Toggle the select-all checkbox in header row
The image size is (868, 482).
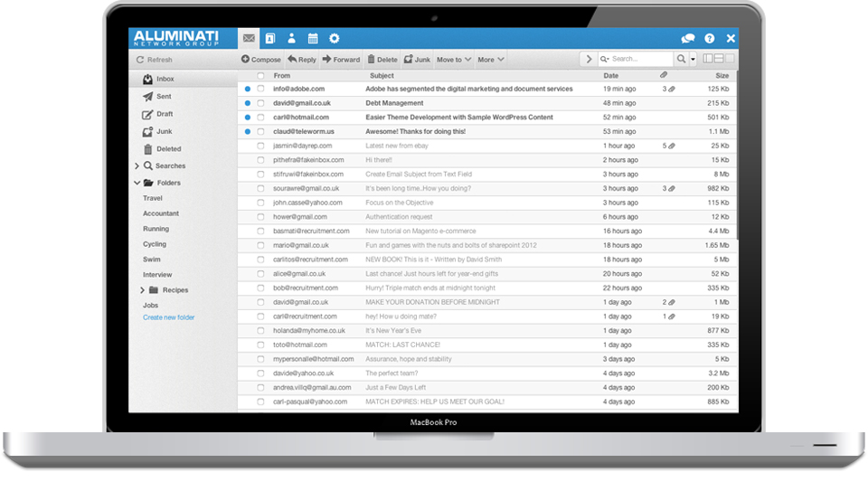pyautogui.click(x=260, y=76)
